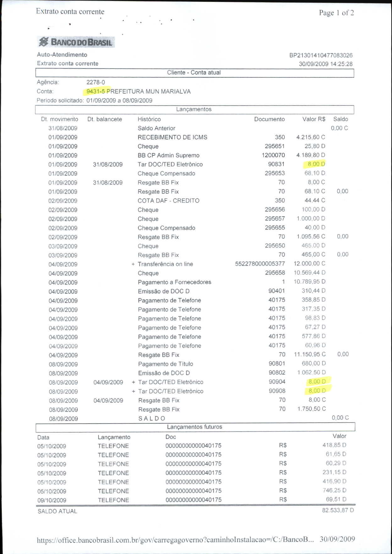The image size is (392, 554).
Task: Click the 'Page 1 of 2' indicator
Action: 336,13
